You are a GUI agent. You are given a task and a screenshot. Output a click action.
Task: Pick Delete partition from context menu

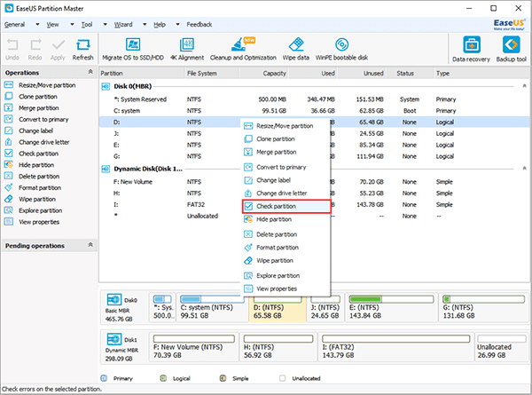[285, 234]
